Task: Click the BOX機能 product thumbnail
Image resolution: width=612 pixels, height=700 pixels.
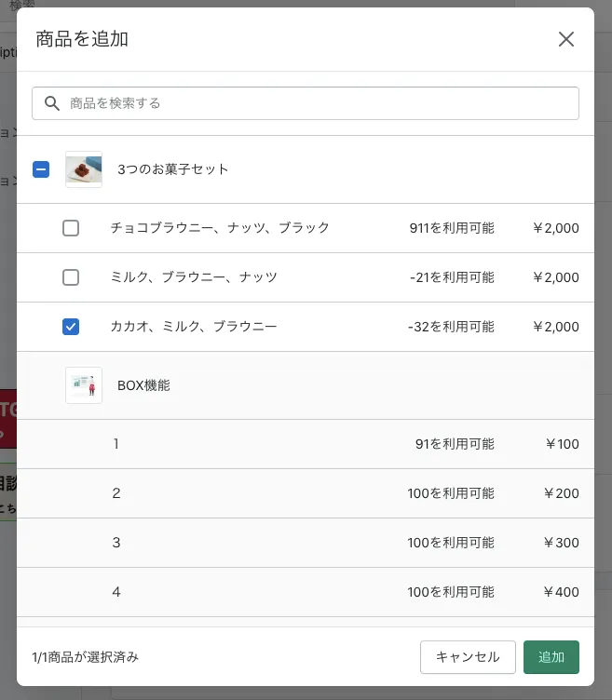Action: coord(84,385)
